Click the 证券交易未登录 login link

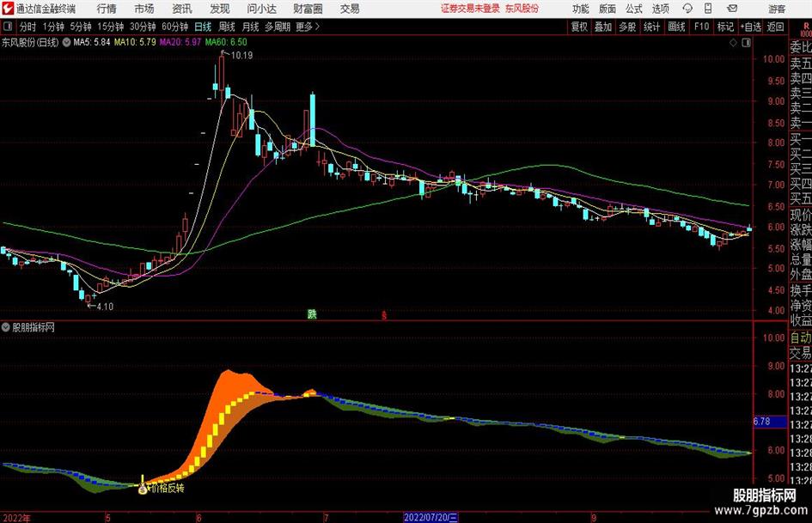tap(470, 9)
